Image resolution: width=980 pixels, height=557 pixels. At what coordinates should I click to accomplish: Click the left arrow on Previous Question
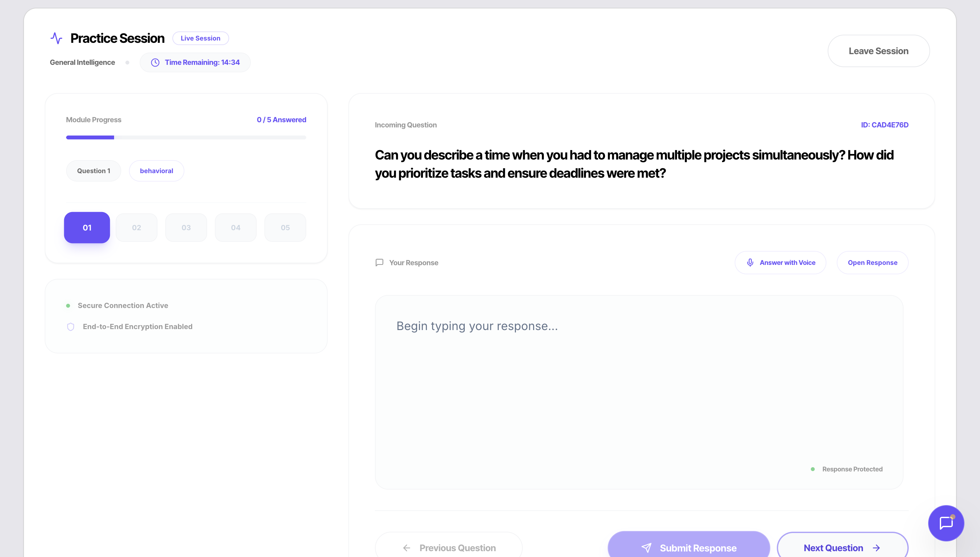tap(406, 548)
